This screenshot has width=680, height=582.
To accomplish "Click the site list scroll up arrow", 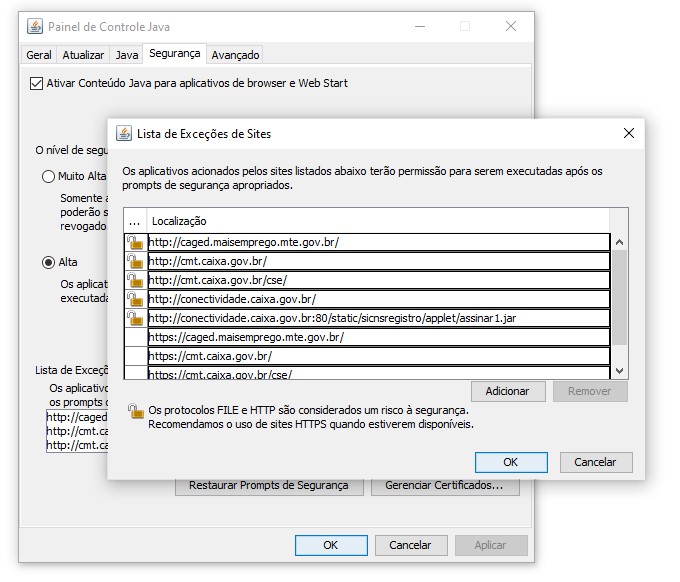I will tap(620, 242).
